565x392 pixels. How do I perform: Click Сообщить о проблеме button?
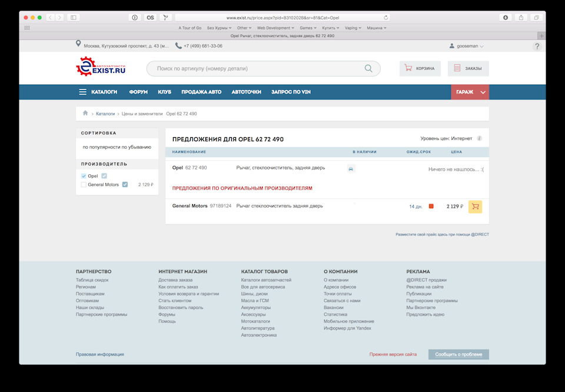click(x=458, y=354)
